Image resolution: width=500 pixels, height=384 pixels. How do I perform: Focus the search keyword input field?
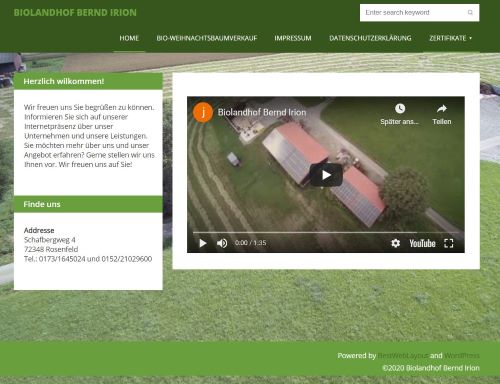click(x=413, y=13)
